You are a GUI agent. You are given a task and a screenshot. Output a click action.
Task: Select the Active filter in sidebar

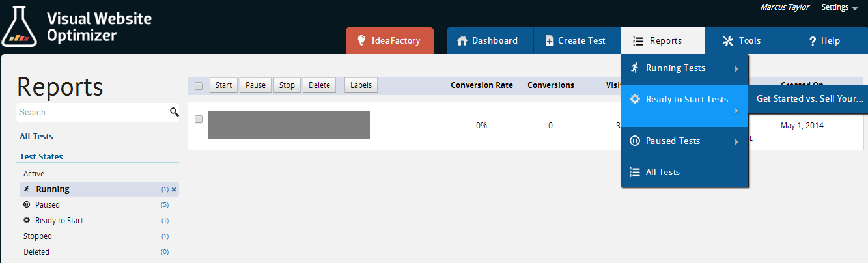click(x=34, y=174)
